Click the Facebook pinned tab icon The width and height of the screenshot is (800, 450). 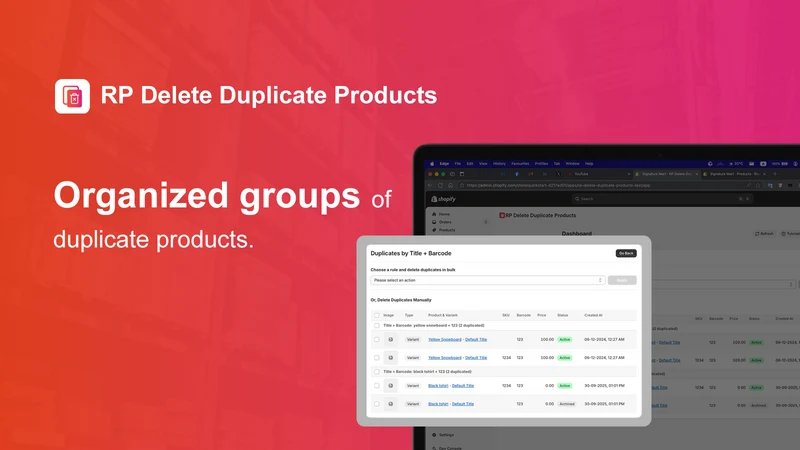517,174
